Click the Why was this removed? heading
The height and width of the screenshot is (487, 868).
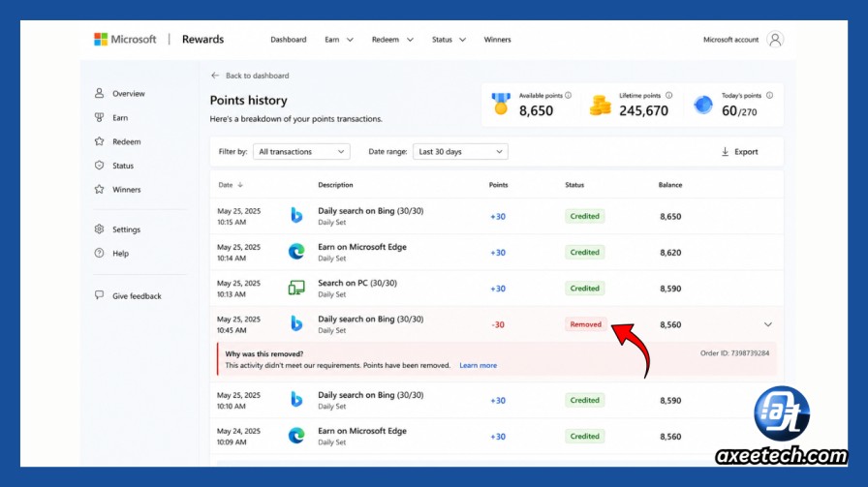(x=264, y=353)
